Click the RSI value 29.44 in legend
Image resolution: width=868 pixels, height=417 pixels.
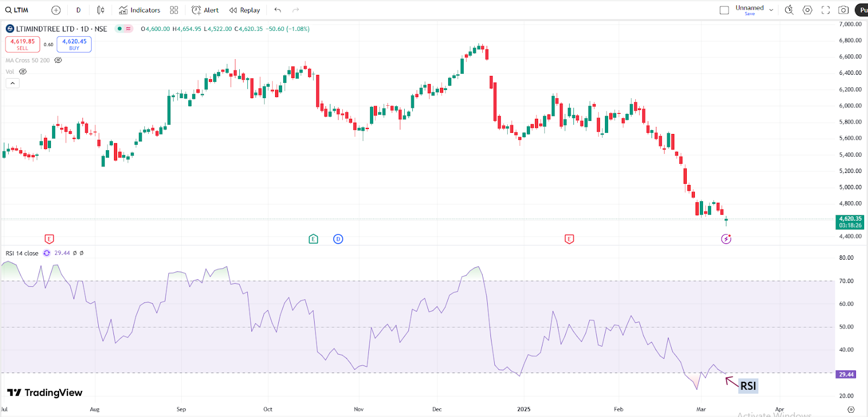point(62,253)
